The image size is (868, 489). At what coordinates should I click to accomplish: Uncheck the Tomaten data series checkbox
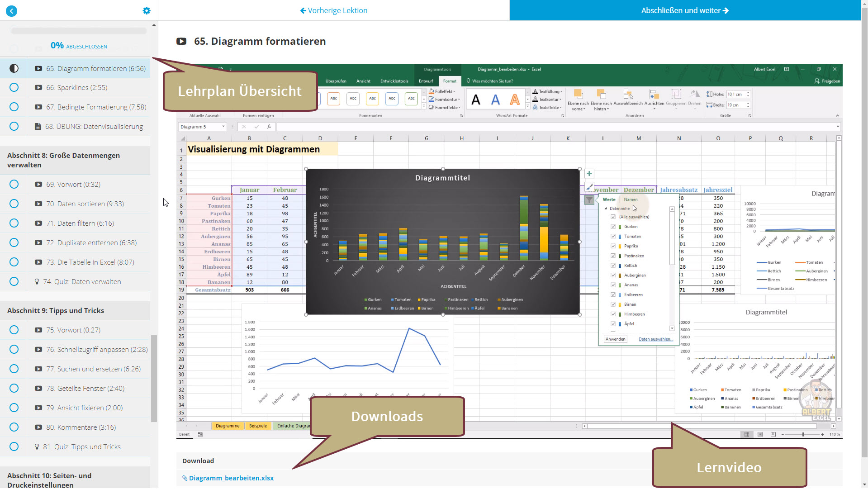(x=613, y=236)
